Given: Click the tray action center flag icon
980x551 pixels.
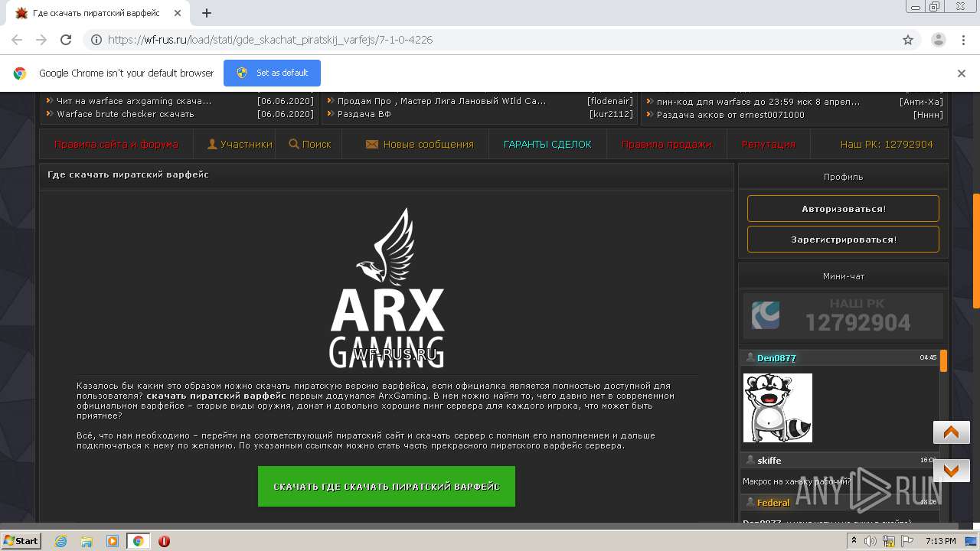Looking at the screenshot, I should point(906,541).
